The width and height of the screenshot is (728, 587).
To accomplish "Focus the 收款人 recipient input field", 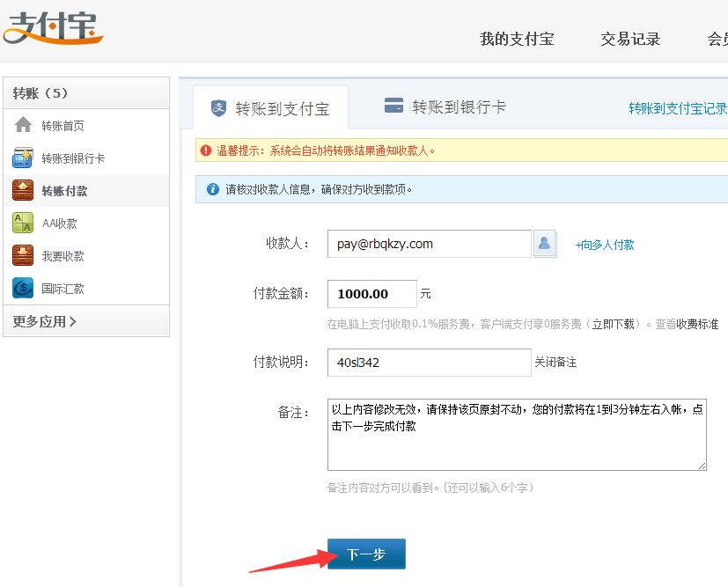I will 430,244.
